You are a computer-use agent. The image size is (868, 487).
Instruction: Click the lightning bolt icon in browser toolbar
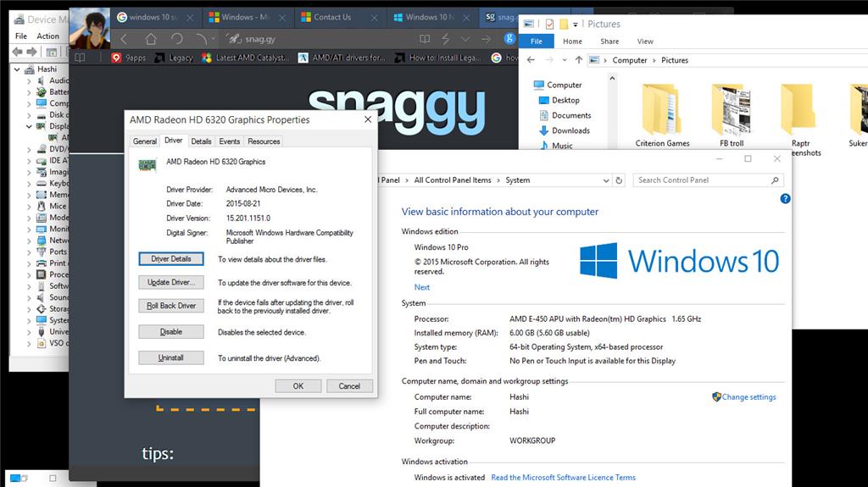[x=445, y=39]
